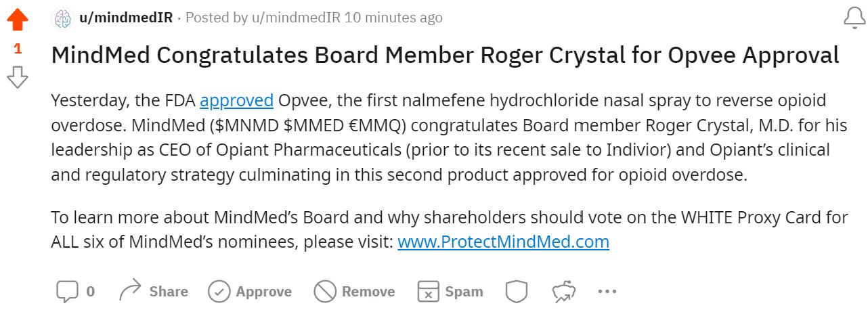Open comments via the speech bubble icon
The height and width of the screenshot is (335, 868).
pos(67,292)
